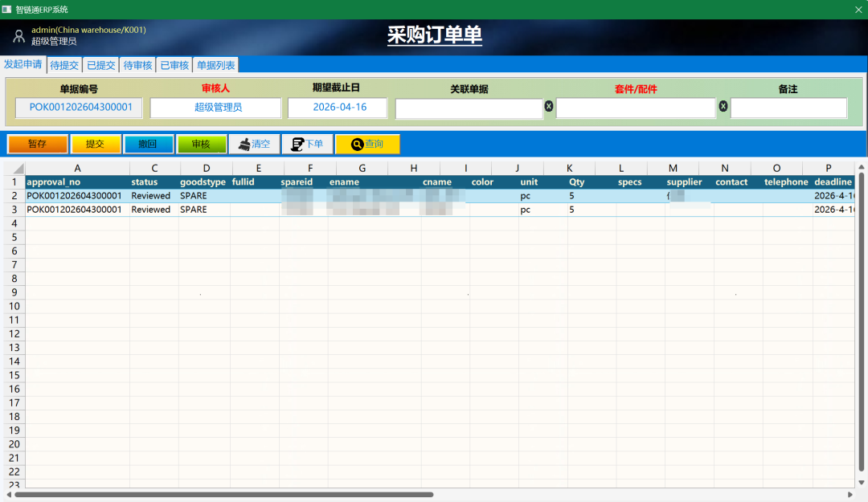Close the 智链通ERP系统 window
This screenshot has height=502, width=868.
[x=858, y=10]
